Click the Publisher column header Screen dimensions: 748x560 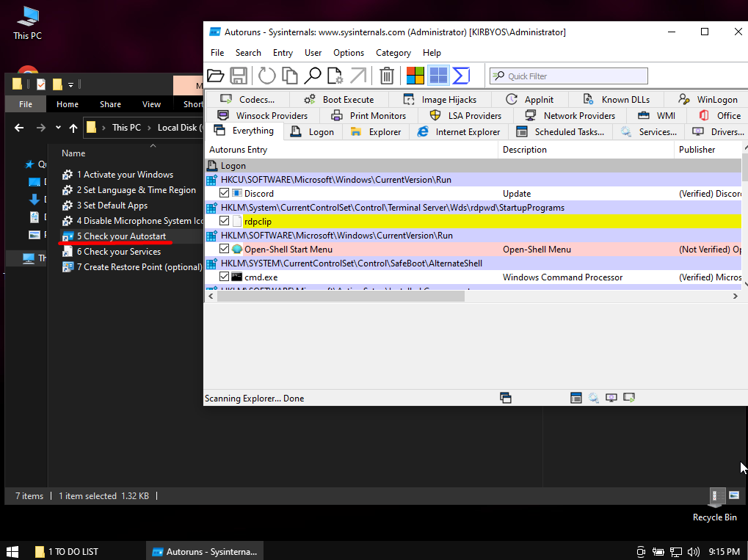(x=708, y=150)
